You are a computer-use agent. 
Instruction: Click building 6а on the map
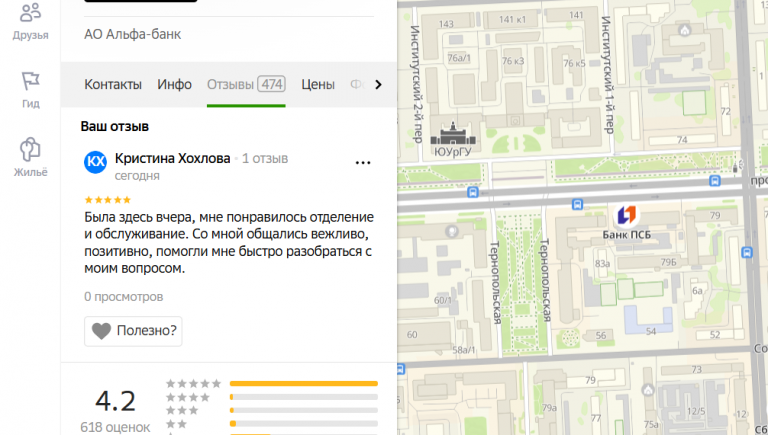(x=697, y=290)
